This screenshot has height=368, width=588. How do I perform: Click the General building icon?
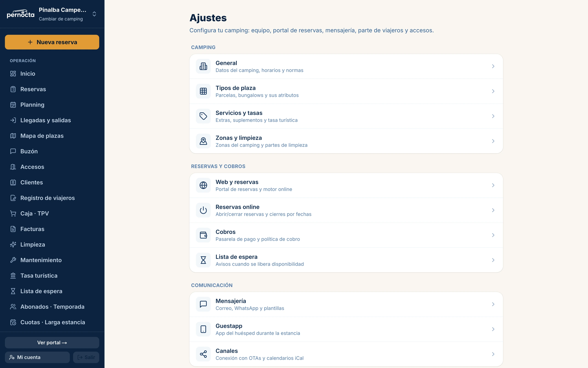(x=203, y=66)
